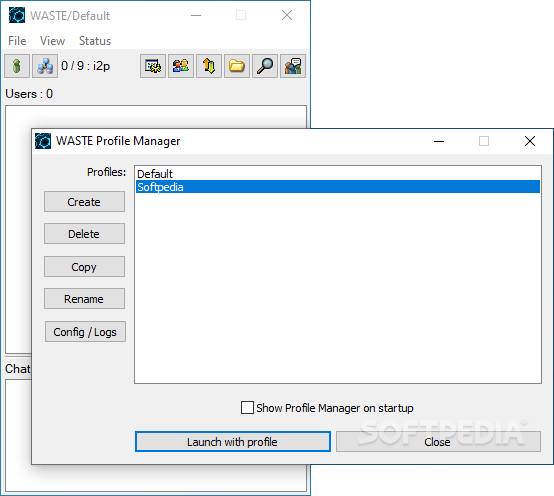Open the users icon in WASTE toolbar
Viewport: 554px width, 496px height.
[181, 66]
